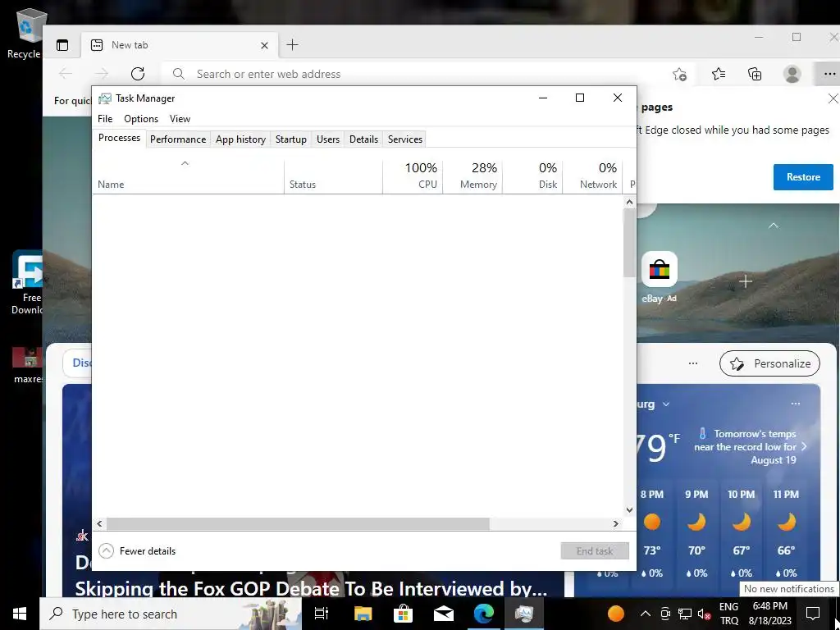
Task: Open weather card options ellipsis
Action: pyautogui.click(x=795, y=404)
